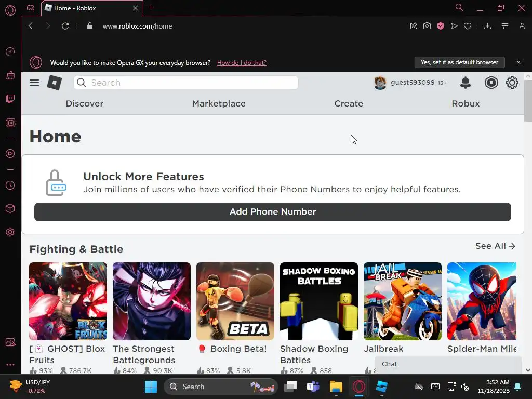Follow the How do I do that link
The image size is (532, 399).
[x=242, y=63]
